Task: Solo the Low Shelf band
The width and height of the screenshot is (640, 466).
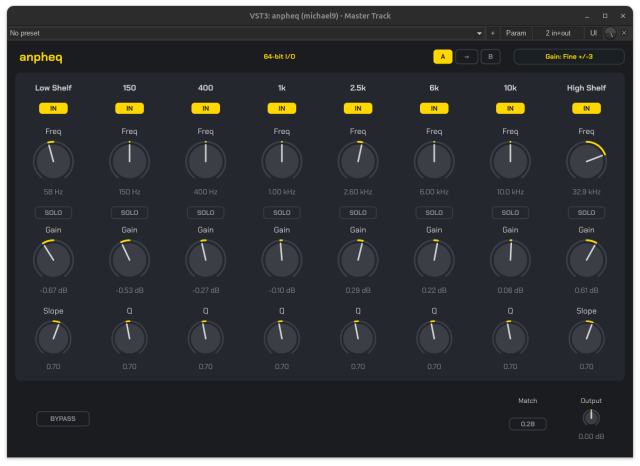Action: pyautogui.click(x=53, y=213)
